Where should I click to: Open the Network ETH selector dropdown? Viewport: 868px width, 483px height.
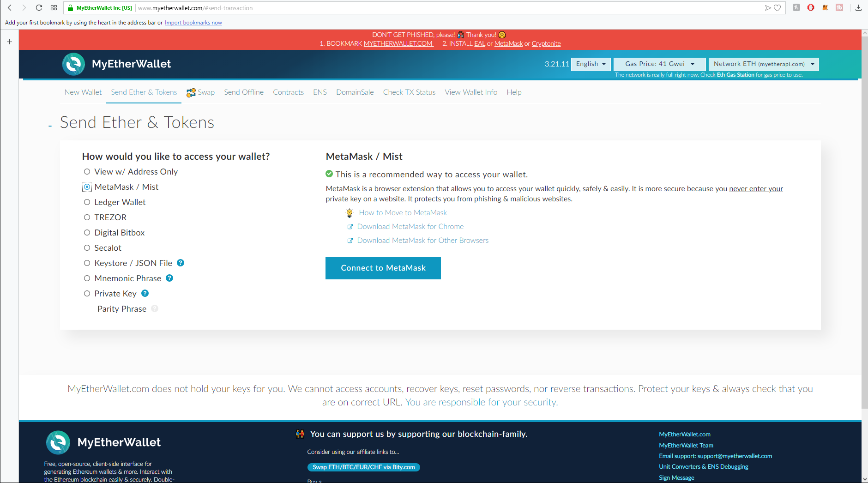(x=764, y=64)
